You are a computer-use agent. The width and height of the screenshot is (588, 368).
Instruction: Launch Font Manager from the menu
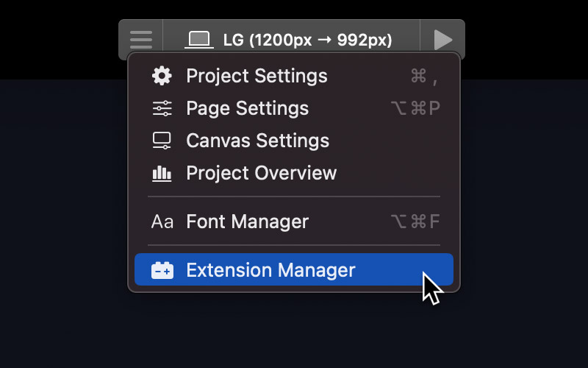pyautogui.click(x=293, y=222)
